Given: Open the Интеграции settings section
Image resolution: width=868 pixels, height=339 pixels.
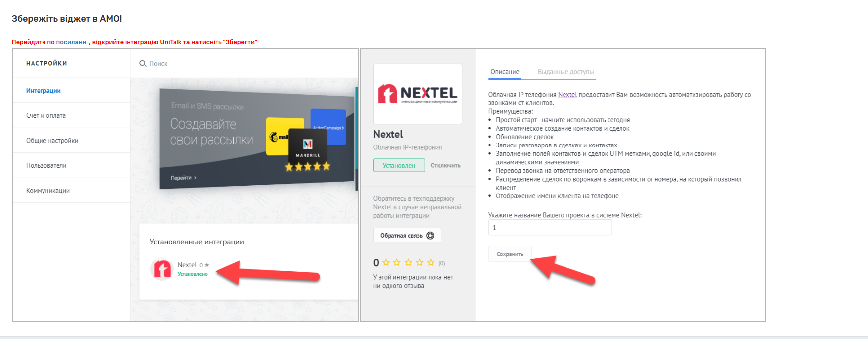Looking at the screenshot, I should [43, 91].
